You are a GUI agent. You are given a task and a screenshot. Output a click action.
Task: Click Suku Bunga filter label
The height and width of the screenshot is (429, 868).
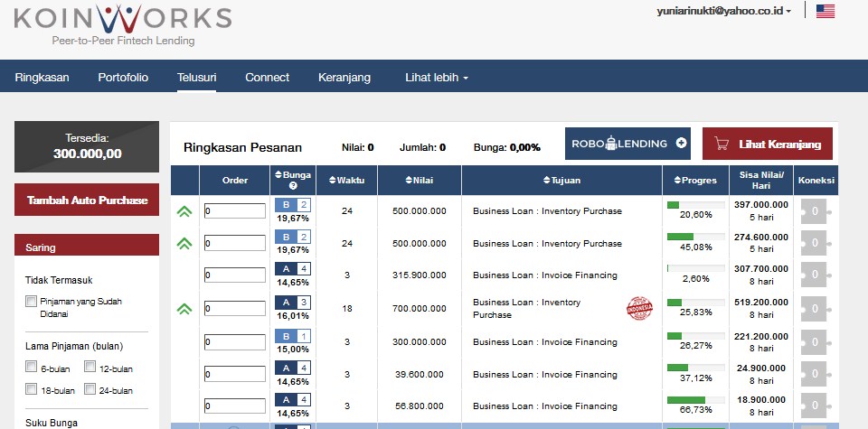[52, 423]
